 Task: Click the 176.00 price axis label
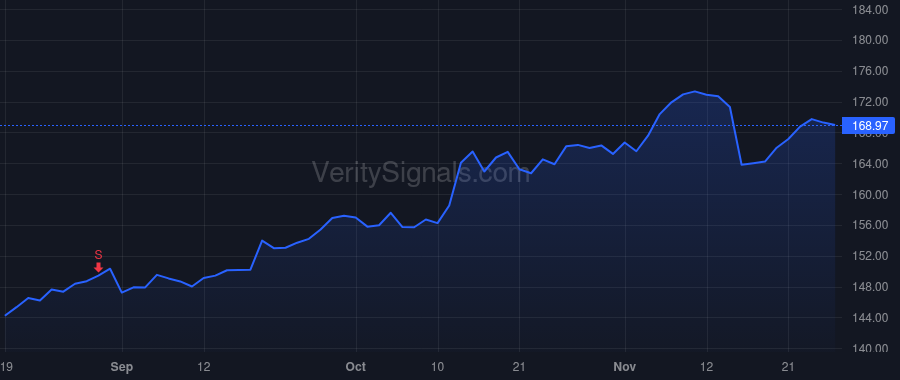click(870, 71)
